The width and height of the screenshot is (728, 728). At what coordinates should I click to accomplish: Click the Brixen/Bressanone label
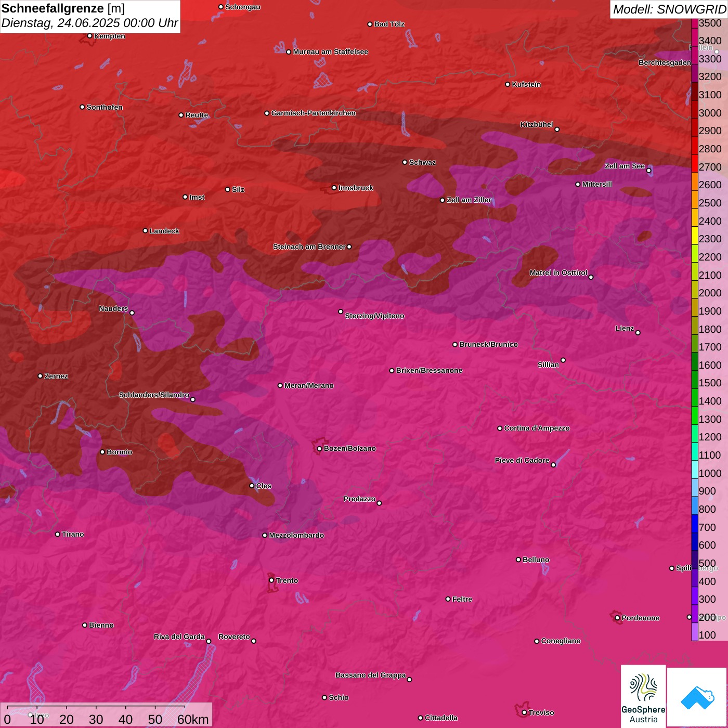429,370
